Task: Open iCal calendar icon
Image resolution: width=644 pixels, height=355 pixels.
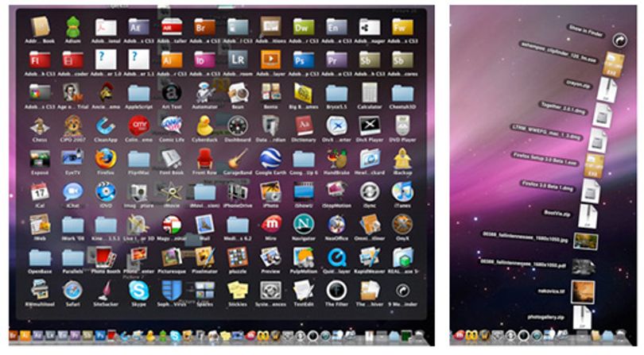Action: 40,192
